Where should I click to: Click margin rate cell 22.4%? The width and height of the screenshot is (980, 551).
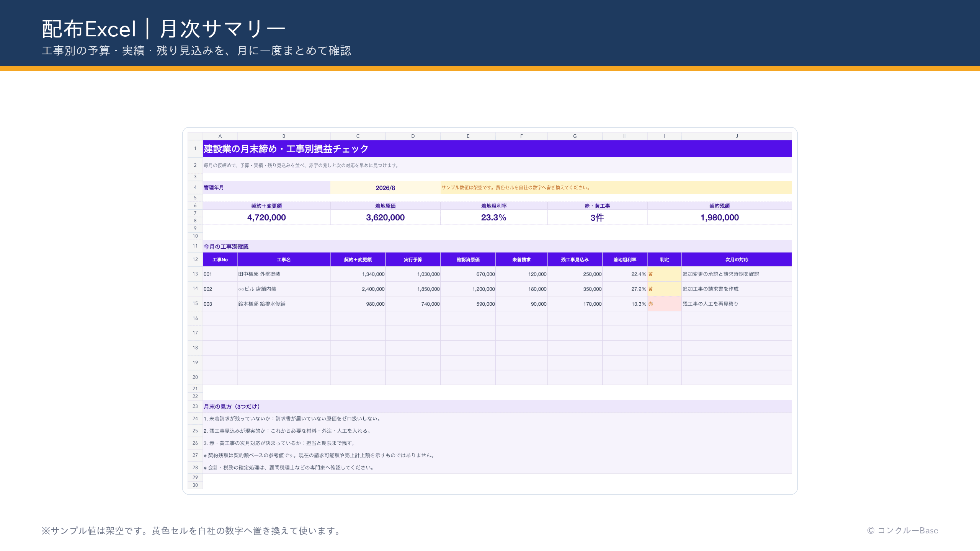pyautogui.click(x=625, y=274)
